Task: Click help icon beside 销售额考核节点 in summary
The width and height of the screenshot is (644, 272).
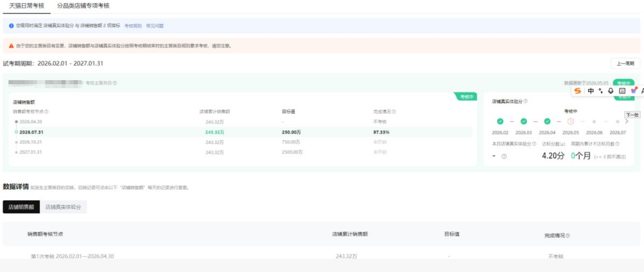Action: [47, 111]
